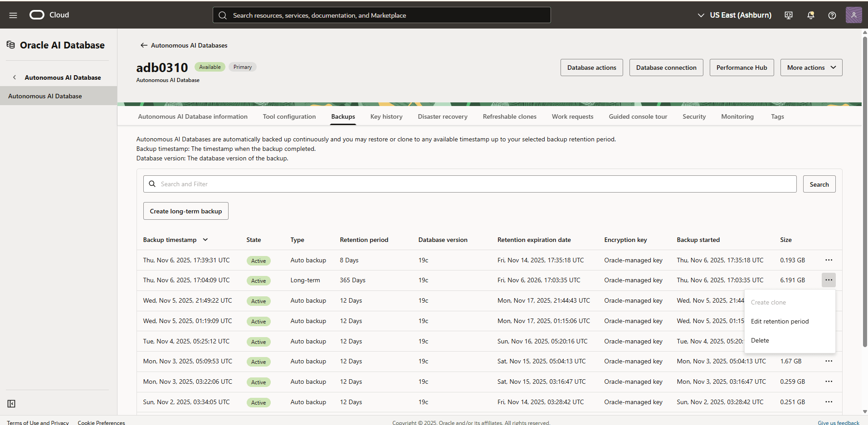Open the user profile avatar

[x=854, y=15]
